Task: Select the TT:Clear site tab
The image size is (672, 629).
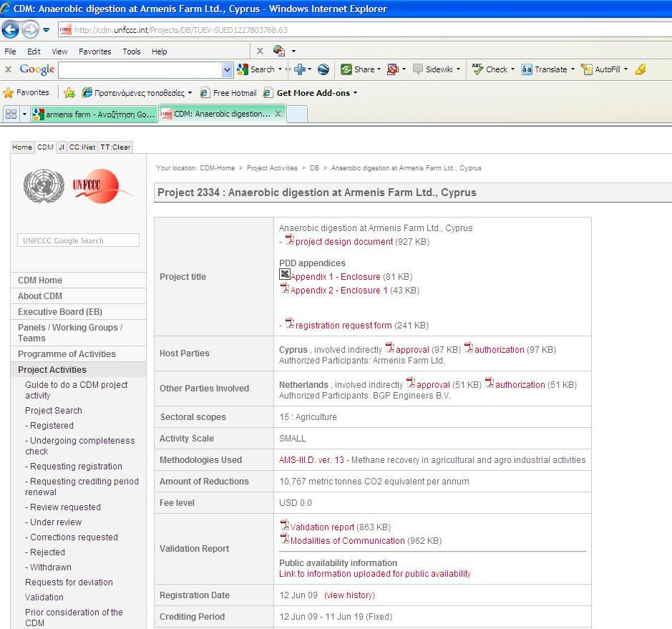Action: 115,147
